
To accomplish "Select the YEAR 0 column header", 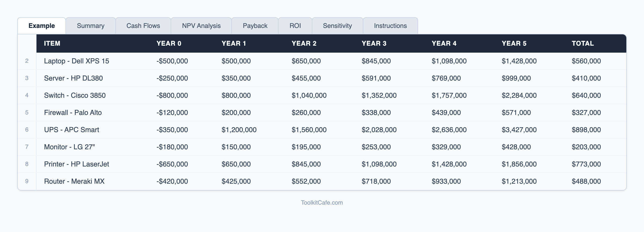I will pos(169,44).
